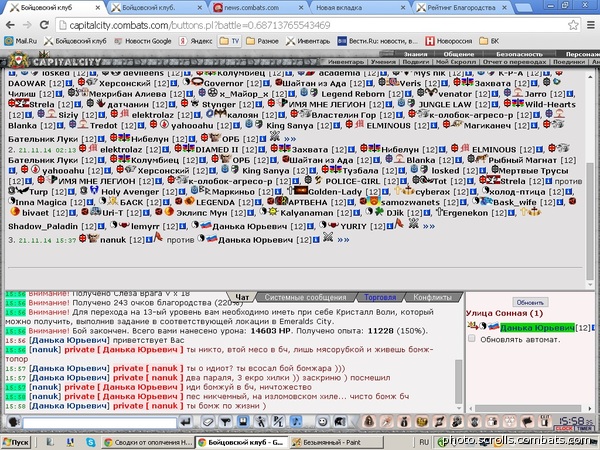Screen dimensions: 600x450
Task: Click the helmet icon in chat toolbar
Action: pyautogui.click(x=339, y=422)
